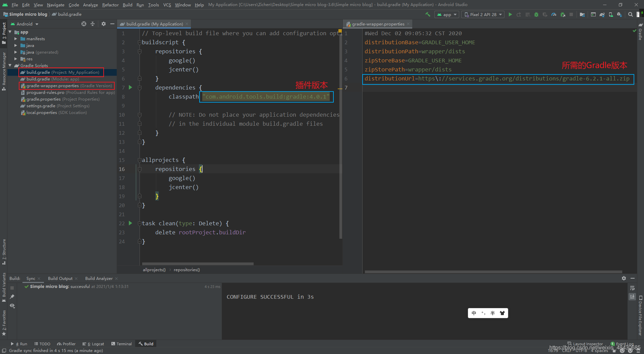
Task: Click horizontal scrollbar in build.gradle editor
Action: coord(198,264)
